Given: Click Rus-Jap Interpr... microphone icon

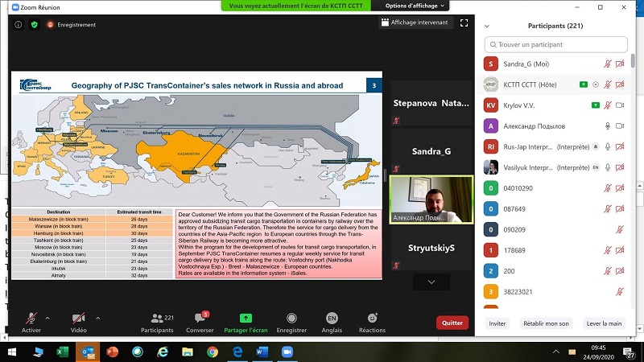Looking at the screenshot, I should (608, 146).
